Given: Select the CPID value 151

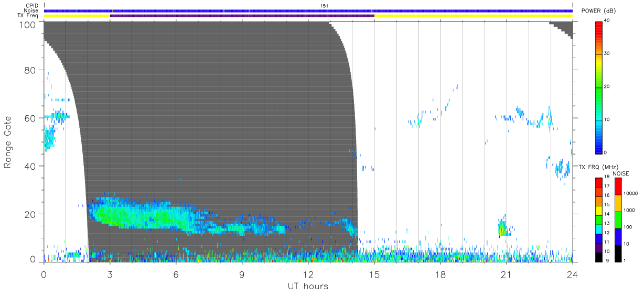Looking at the screenshot, I should [324, 5].
